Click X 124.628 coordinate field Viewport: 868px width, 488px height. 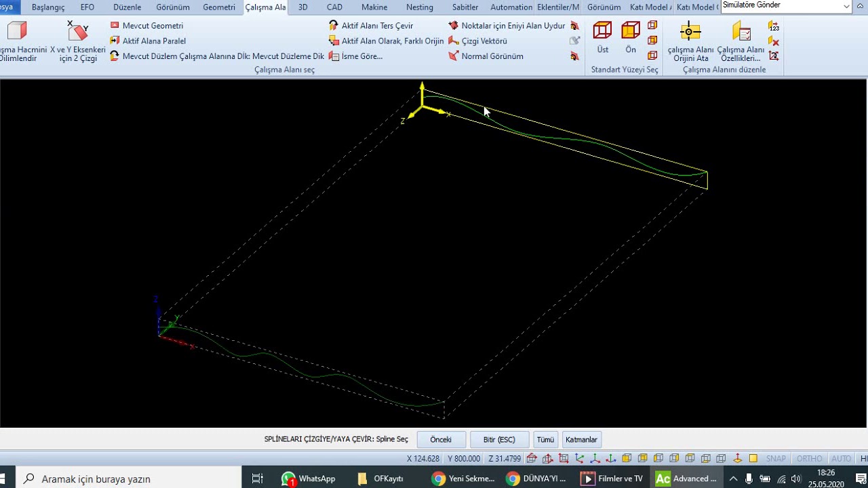coord(423,459)
